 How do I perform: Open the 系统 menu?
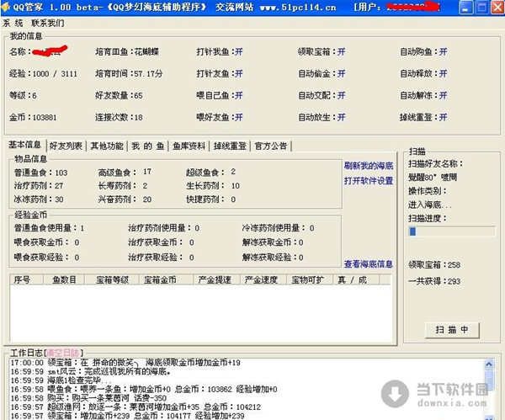pos(13,24)
